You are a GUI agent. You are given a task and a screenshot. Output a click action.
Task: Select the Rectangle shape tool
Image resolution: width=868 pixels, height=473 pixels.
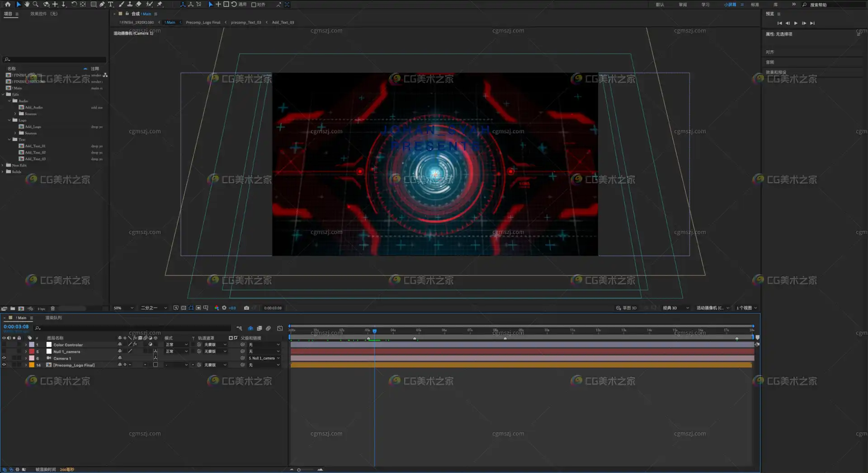(x=93, y=4)
